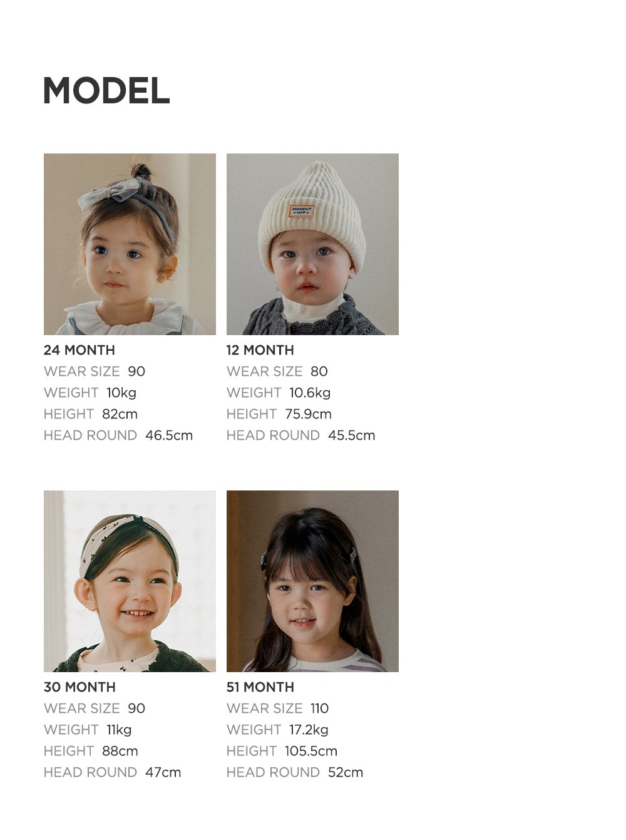Click HEAD ROUND 52cm text
The image size is (626, 840).
[x=295, y=772]
